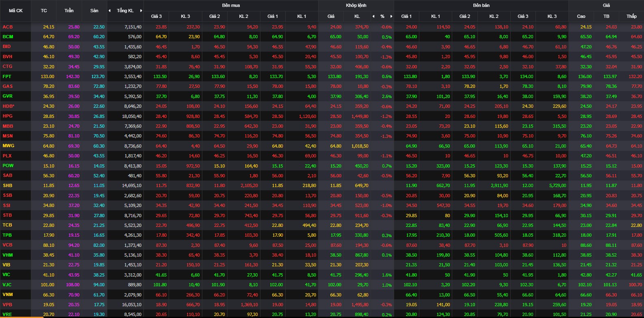Click BCM reference price 64.70
The image size is (644, 318).
[x=49, y=37]
